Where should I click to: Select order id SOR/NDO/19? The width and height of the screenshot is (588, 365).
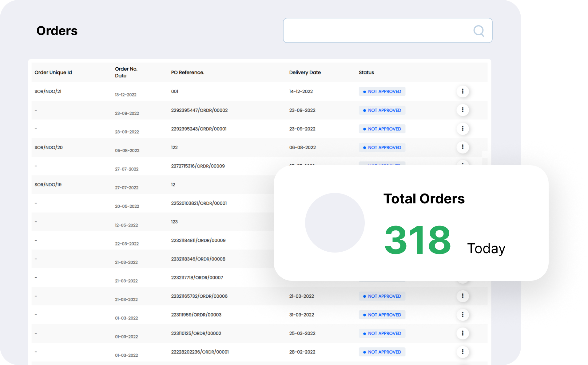(48, 185)
